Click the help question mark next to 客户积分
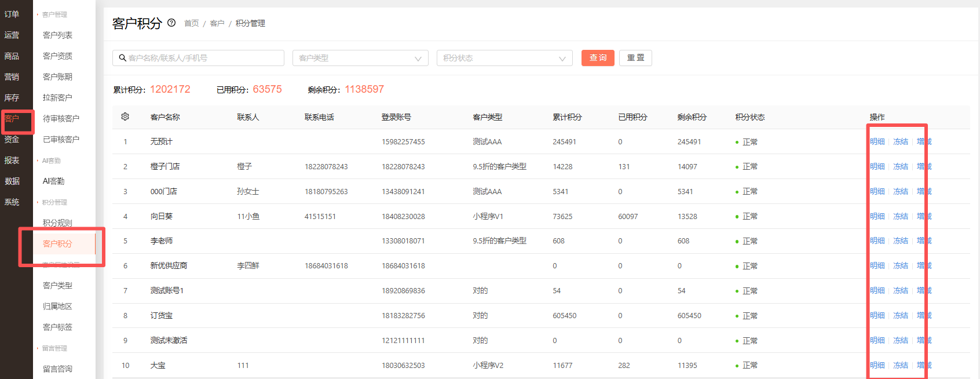 (x=171, y=23)
